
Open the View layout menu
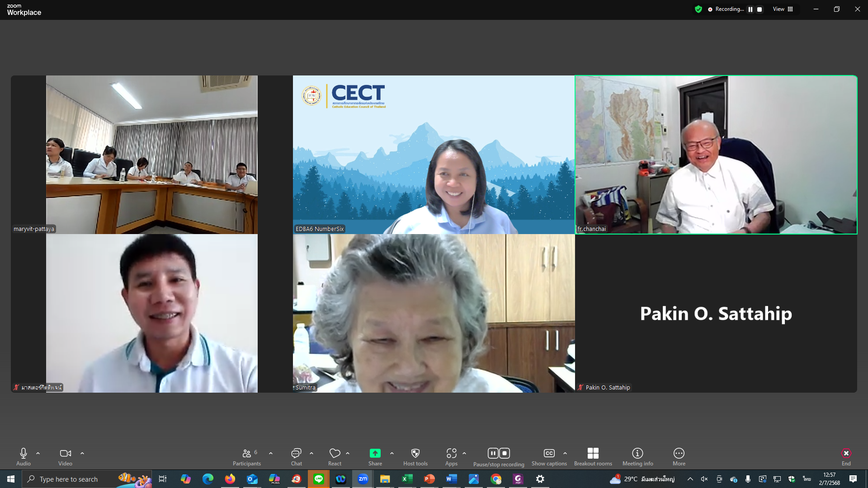(783, 9)
